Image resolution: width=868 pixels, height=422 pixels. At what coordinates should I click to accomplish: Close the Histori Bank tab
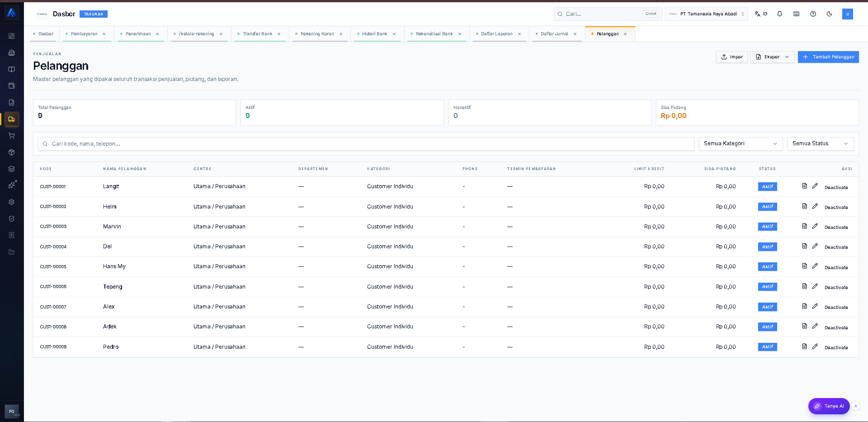tap(394, 34)
